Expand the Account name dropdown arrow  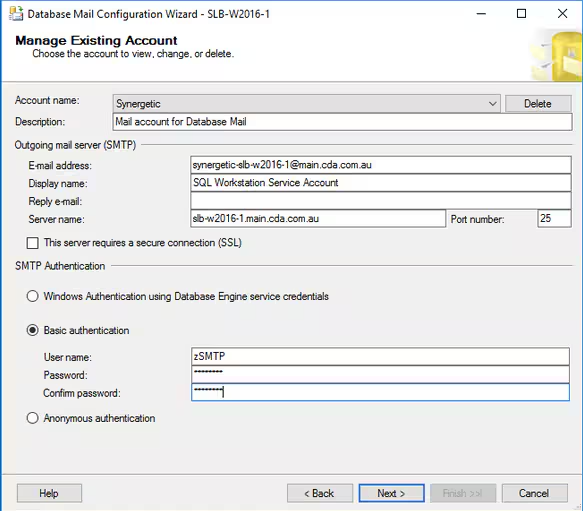[493, 104]
